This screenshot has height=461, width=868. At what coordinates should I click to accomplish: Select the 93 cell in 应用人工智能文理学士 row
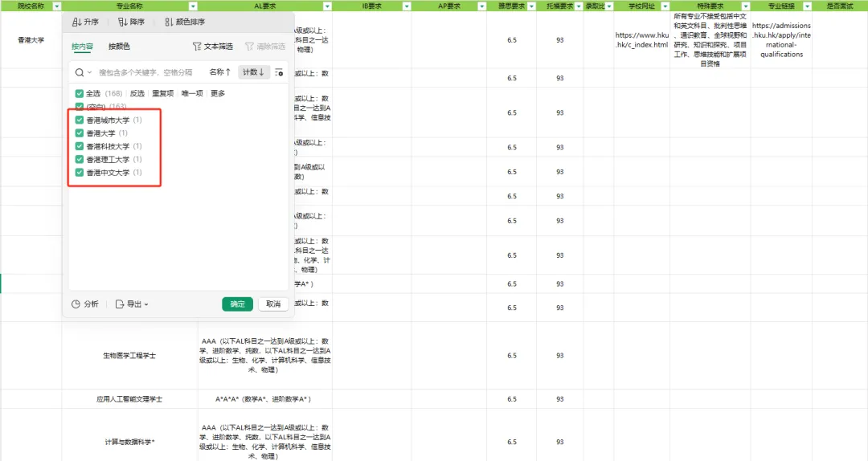pos(559,399)
